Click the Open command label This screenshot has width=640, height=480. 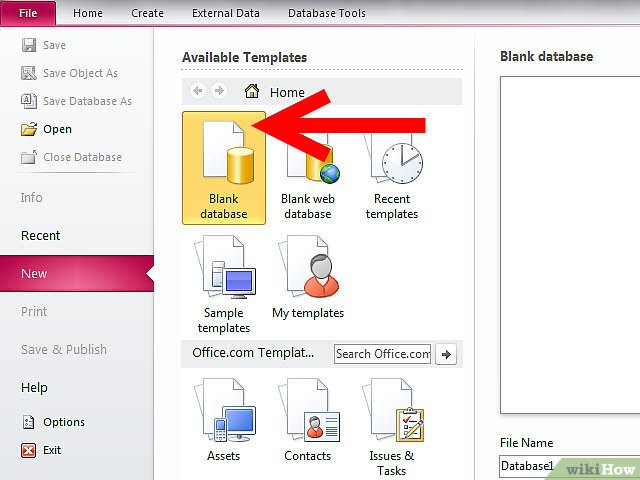pos(57,129)
